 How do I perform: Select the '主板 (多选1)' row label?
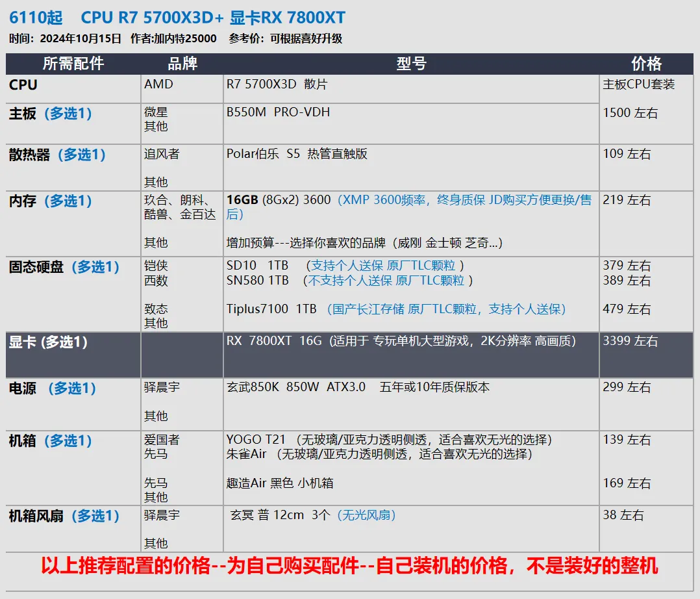pos(51,114)
